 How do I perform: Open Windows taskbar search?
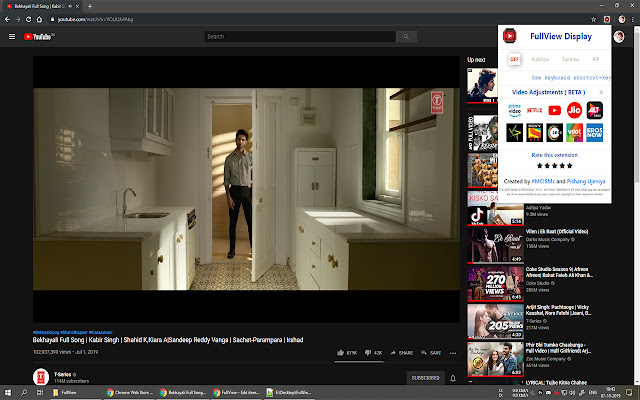click(24, 392)
